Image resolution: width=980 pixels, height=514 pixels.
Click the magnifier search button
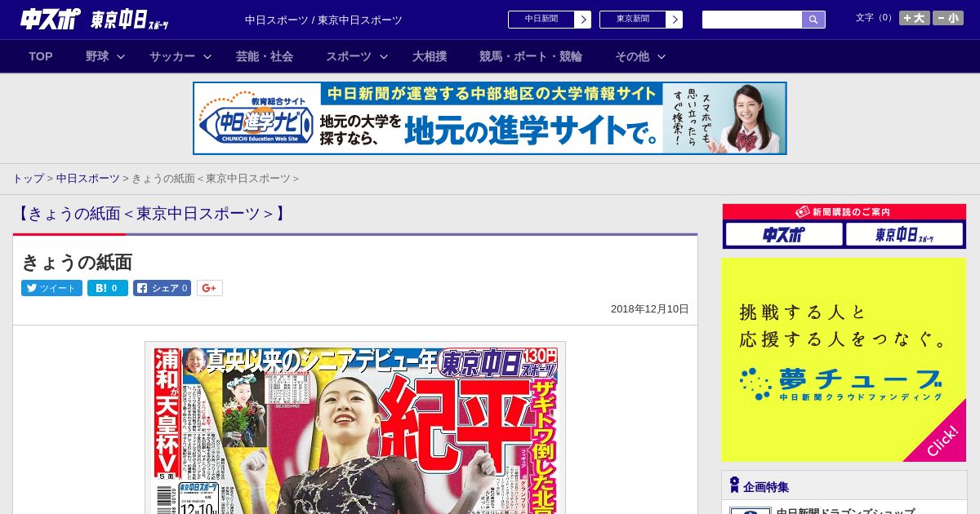(x=813, y=20)
